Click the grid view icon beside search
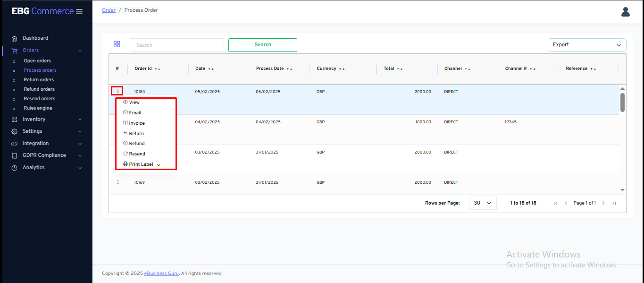The image size is (644, 283). pos(117,44)
